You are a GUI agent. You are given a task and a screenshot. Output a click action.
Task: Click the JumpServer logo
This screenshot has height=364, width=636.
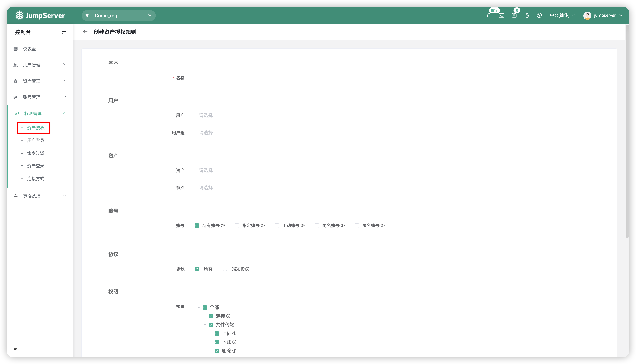coord(40,16)
